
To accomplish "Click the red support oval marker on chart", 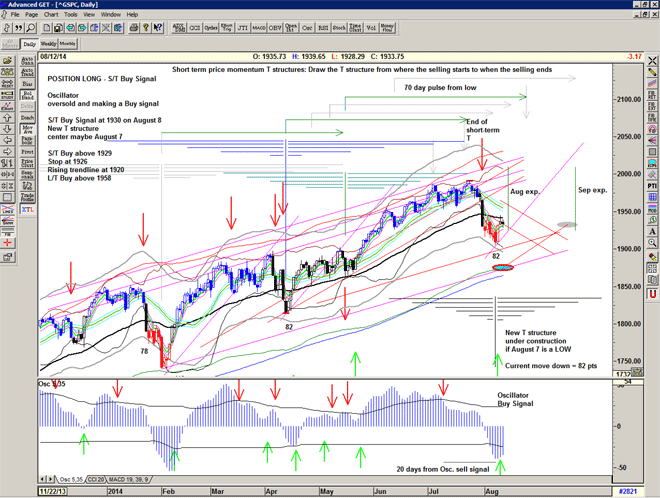I will (504, 268).
